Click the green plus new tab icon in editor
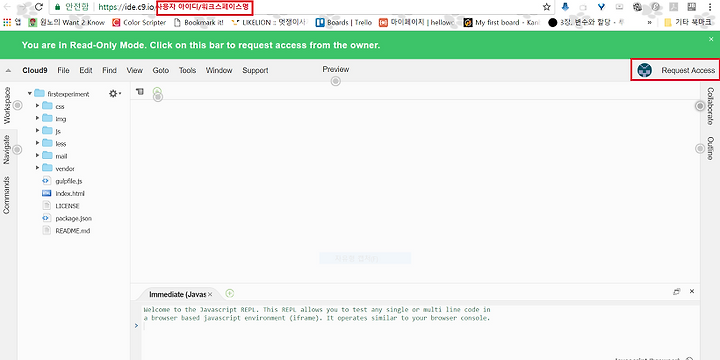The width and height of the screenshot is (720, 360). tap(157, 92)
